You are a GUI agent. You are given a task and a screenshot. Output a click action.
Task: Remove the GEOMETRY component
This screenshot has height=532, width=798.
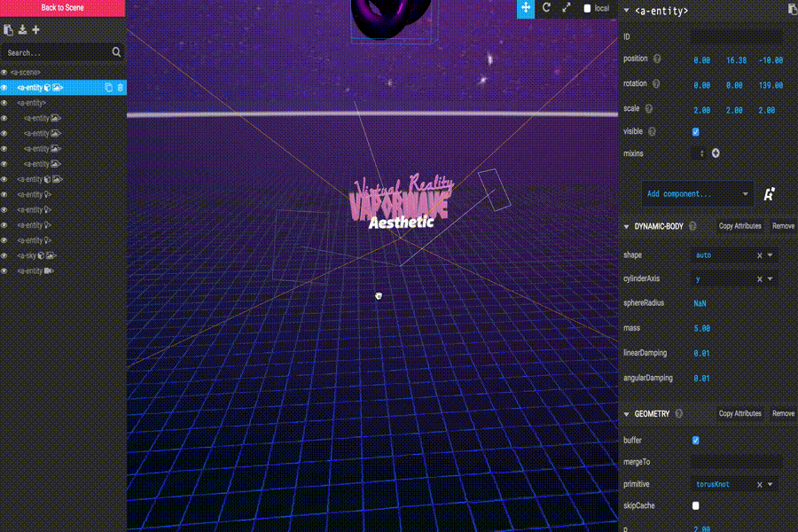[783, 413]
